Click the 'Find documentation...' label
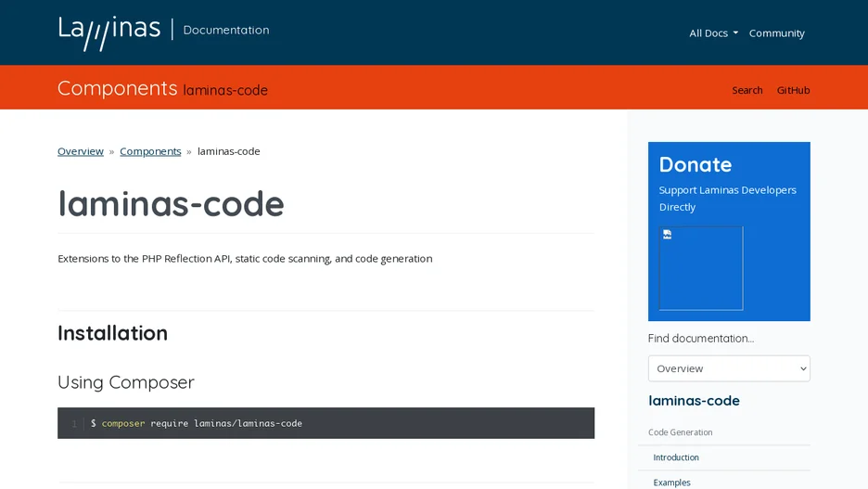The width and height of the screenshot is (868, 489). point(701,339)
